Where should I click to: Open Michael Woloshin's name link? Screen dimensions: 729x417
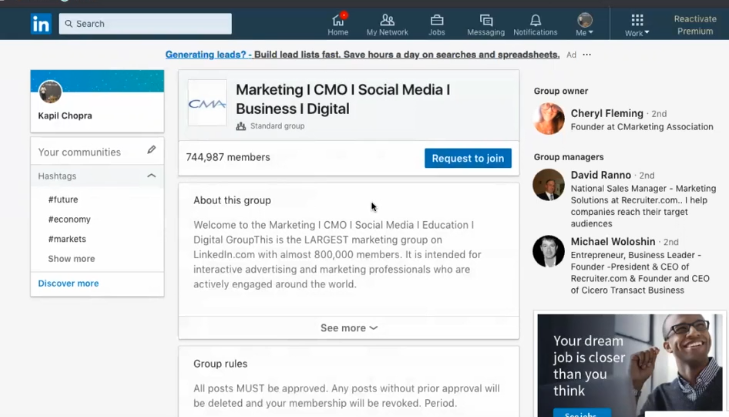tap(613, 242)
